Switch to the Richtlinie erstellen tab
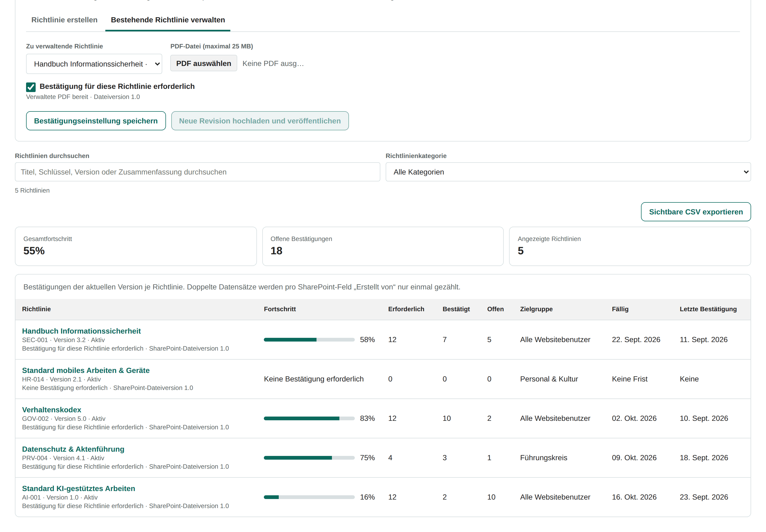The height and width of the screenshot is (532, 766). [x=64, y=20]
